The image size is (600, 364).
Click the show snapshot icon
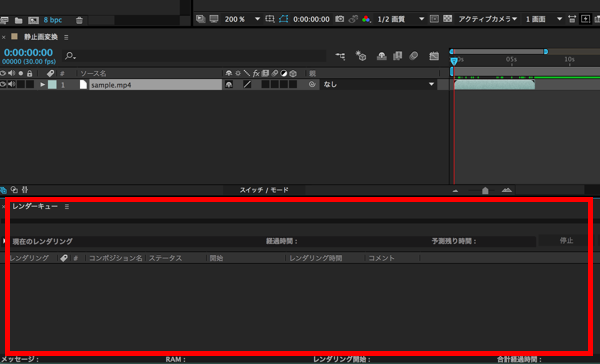(353, 19)
